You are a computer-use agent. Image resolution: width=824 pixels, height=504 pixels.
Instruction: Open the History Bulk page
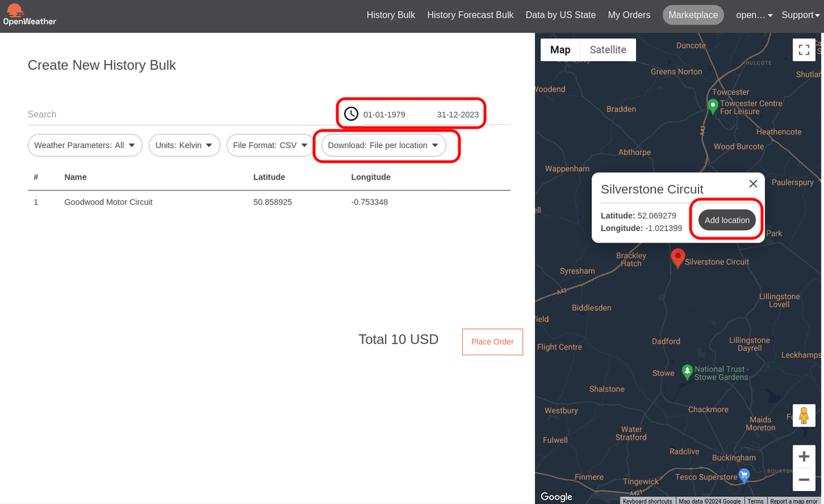(391, 15)
